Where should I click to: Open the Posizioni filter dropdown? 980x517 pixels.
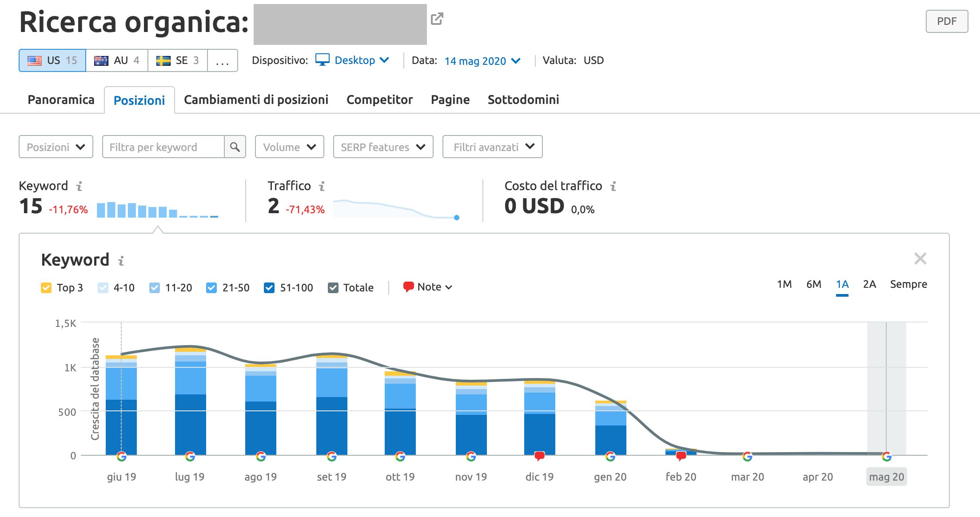56,147
